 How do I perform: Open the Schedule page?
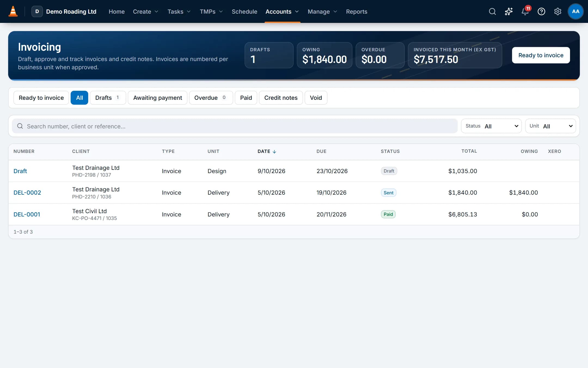[x=244, y=11]
